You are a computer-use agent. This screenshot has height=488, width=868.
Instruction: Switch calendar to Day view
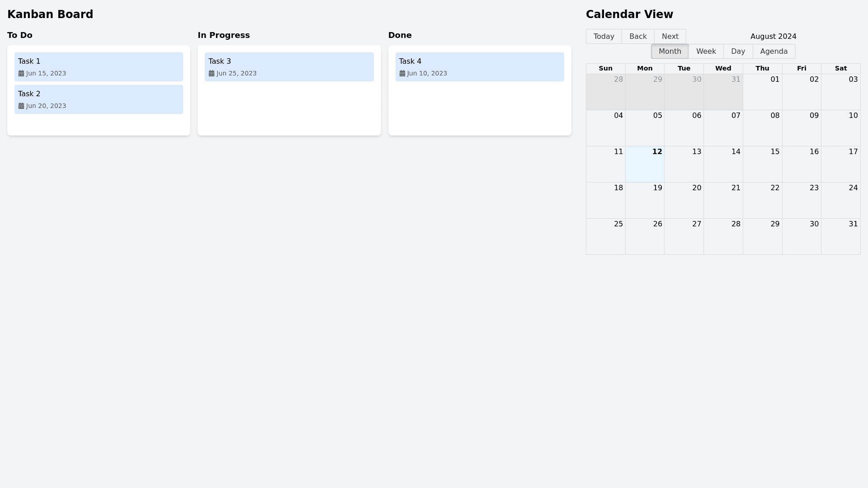(738, 52)
